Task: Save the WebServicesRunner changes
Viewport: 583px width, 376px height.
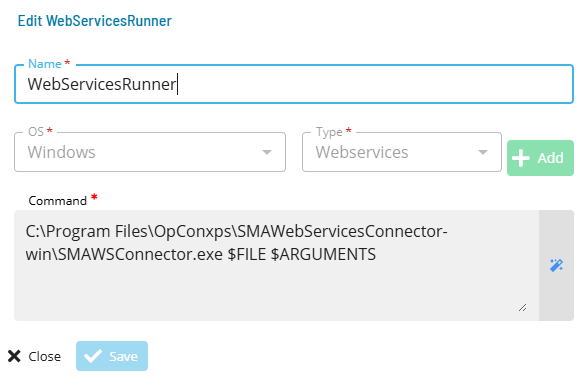Action: (112, 356)
